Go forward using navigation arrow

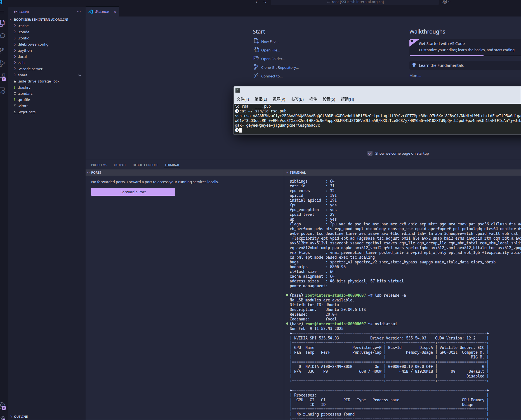coord(265,2)
